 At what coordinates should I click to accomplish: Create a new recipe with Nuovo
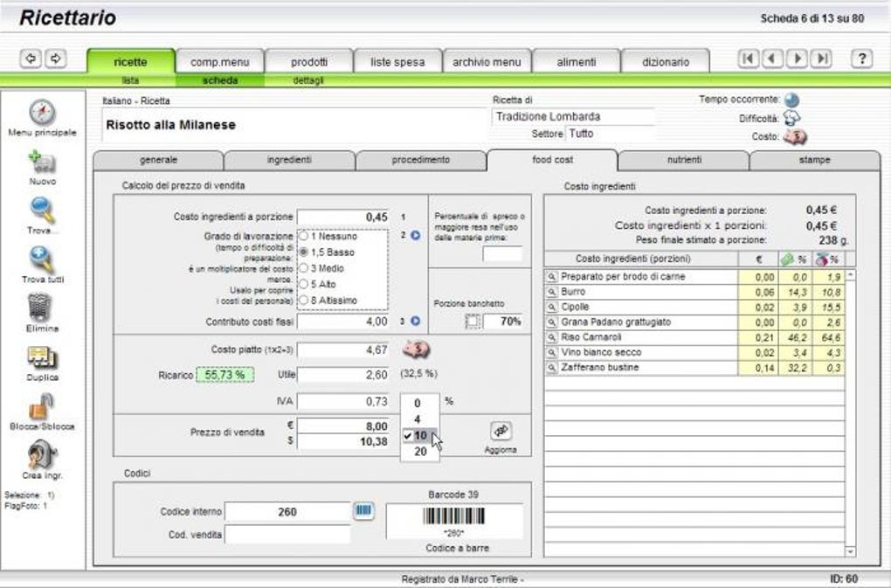(42, 162)
